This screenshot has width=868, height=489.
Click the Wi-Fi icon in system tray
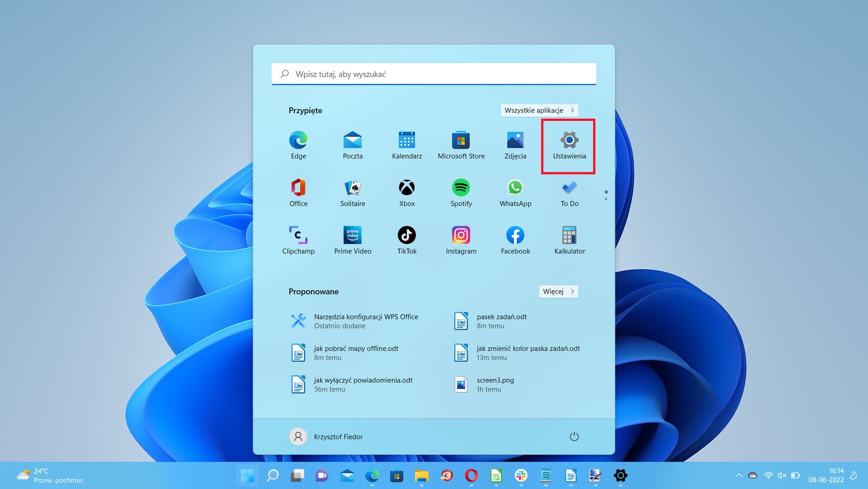tap(768, 475)
